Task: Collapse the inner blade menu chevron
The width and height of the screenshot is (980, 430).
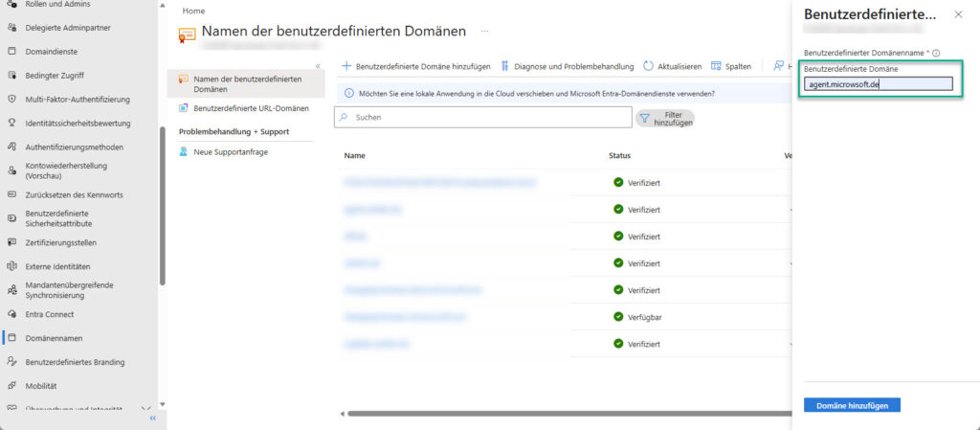Action: [318, 66]
